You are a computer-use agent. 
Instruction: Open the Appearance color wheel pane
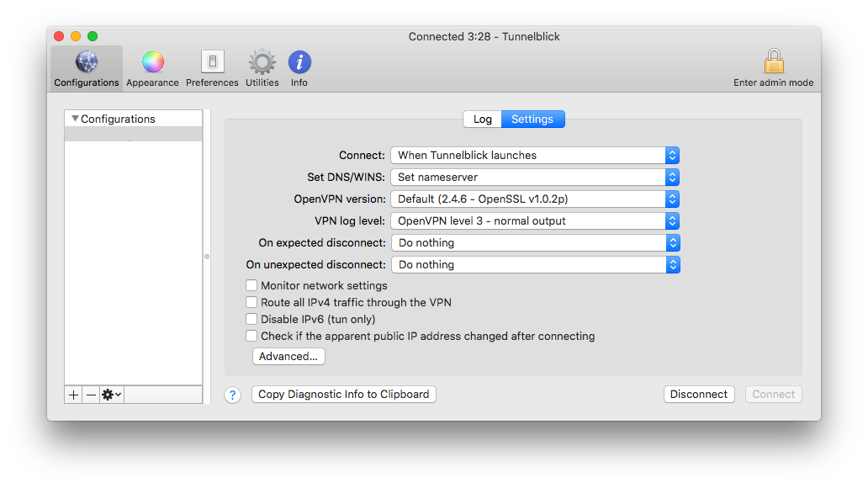coord(152,69)
